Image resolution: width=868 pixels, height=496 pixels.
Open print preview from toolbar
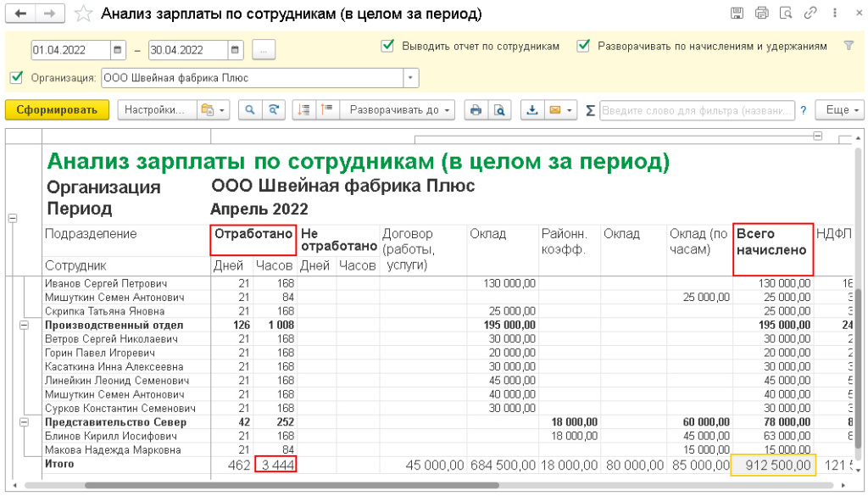499,110
